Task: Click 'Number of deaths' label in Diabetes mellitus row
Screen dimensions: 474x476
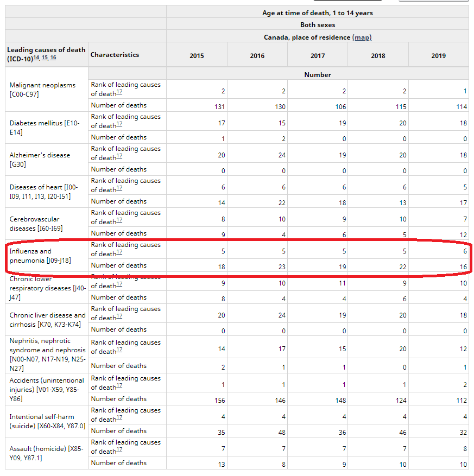Action: pyautogui.click(x=119, y=137)
